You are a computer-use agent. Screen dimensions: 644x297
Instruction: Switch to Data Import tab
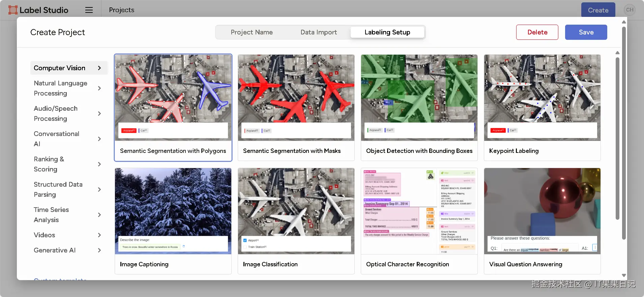pos(319,32)
